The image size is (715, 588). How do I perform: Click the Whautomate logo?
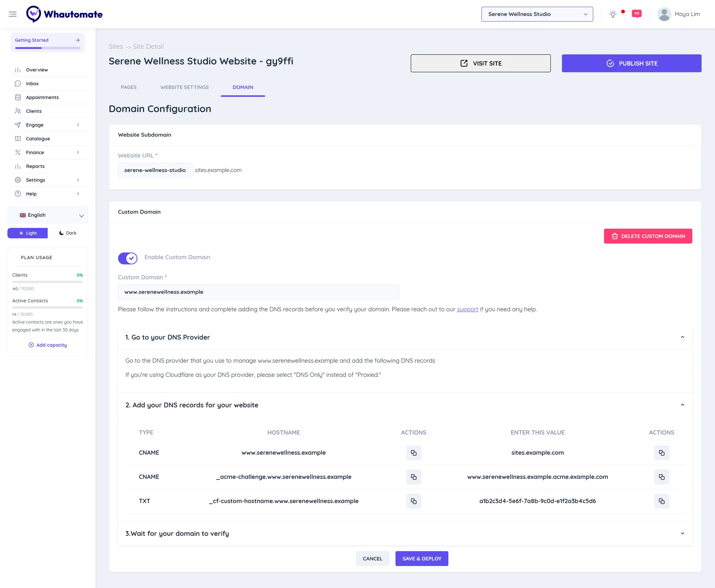pyautogui.click(x=64, y=14)
